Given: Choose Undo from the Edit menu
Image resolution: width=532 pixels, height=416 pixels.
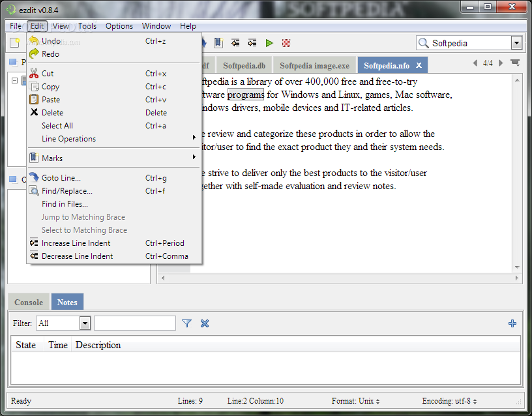Looking at the screenshot, I should [x=114, y=40].
